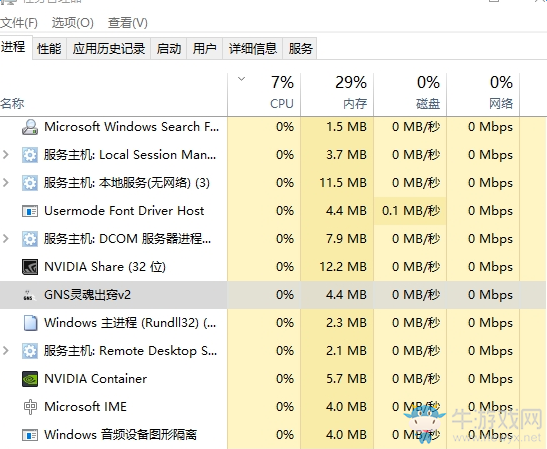
Task: Click the 12.2 MB memory value
Action: tap(343, 267)
